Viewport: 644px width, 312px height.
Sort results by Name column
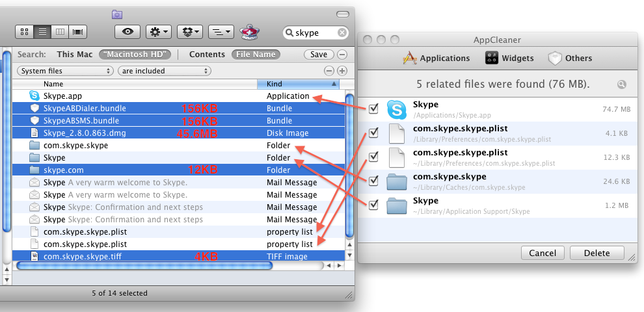coord(135,84)
